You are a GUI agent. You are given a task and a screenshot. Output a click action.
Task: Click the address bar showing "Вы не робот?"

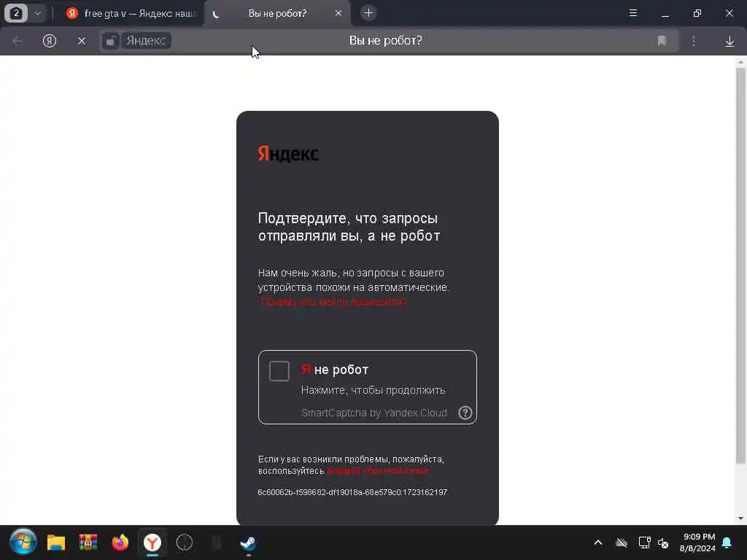point(385,41)
